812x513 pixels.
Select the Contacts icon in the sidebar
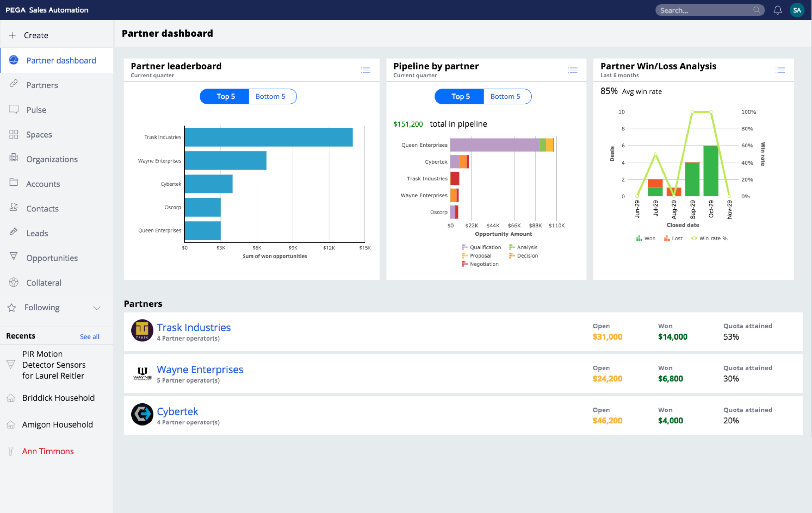pyautogui.click(x=14, y=208)
